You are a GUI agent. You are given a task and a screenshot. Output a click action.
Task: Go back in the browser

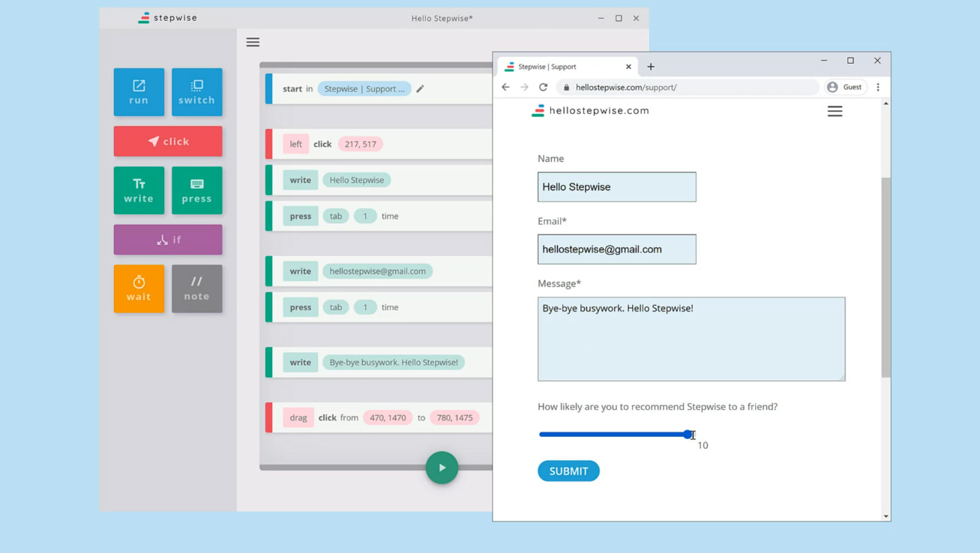(505, 87)
